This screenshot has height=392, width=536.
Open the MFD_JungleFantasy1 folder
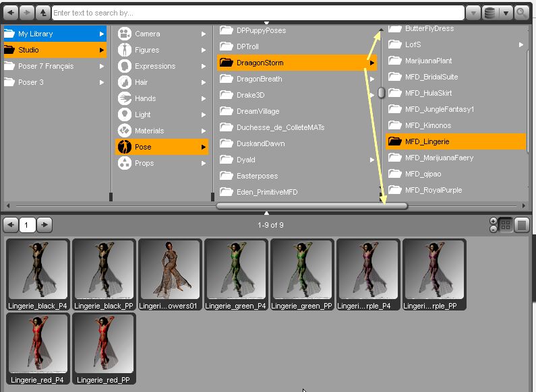456,109
